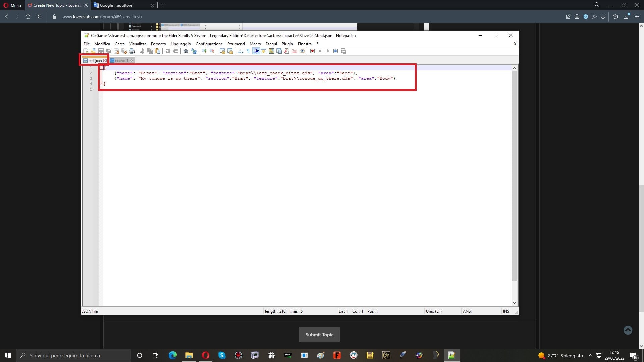Click Print icon in Notepad++ toolbar

tap(132, 51)
